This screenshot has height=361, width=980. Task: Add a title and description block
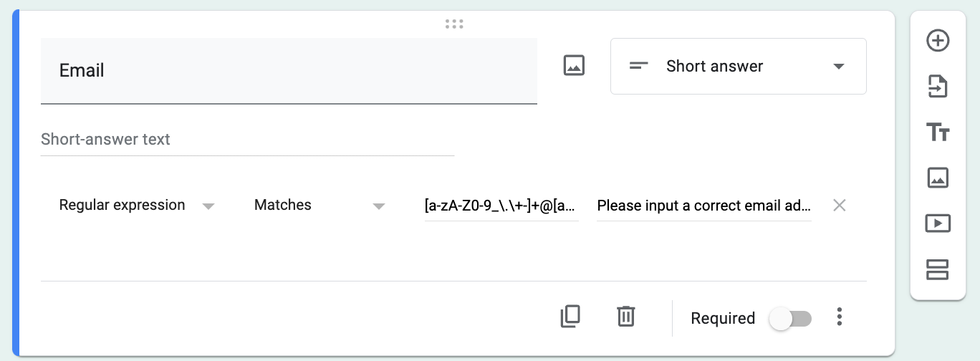click(x=938, y=133)
